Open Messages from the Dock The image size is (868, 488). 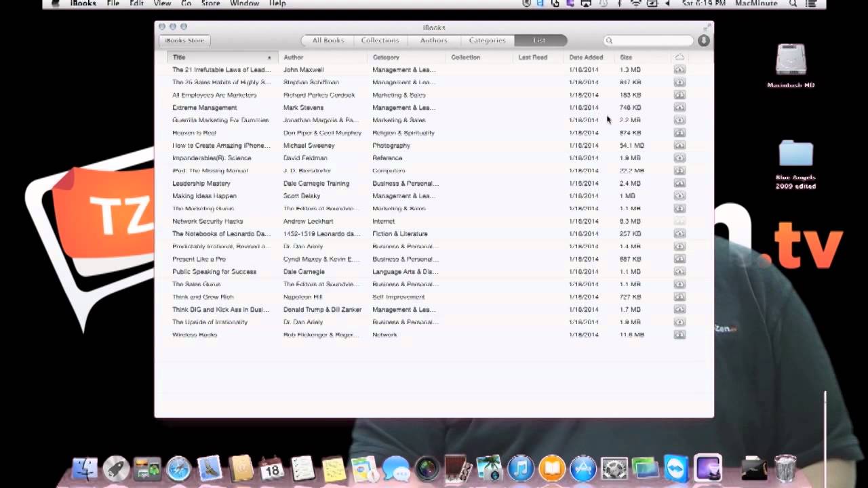pyautogui.click(x=397, y=468)
